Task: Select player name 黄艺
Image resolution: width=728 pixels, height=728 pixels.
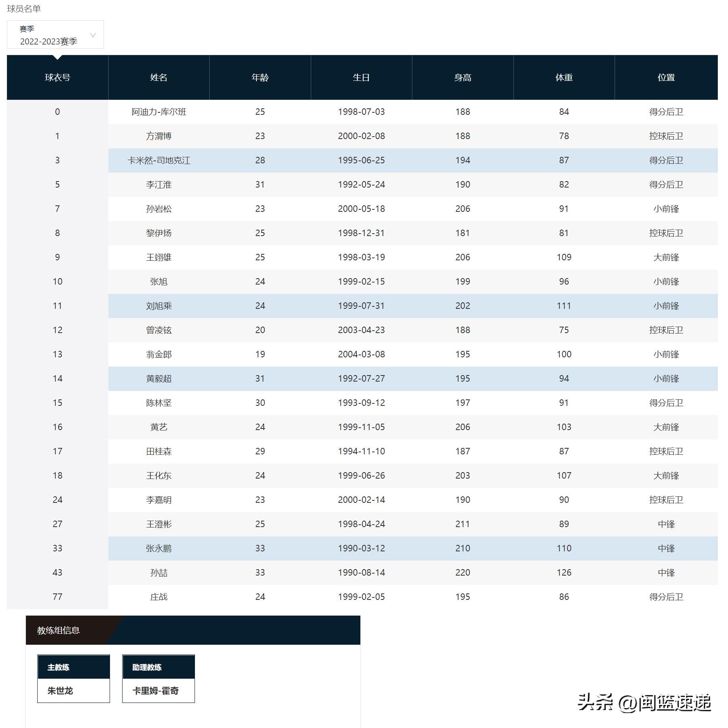Action: [159, 427]
